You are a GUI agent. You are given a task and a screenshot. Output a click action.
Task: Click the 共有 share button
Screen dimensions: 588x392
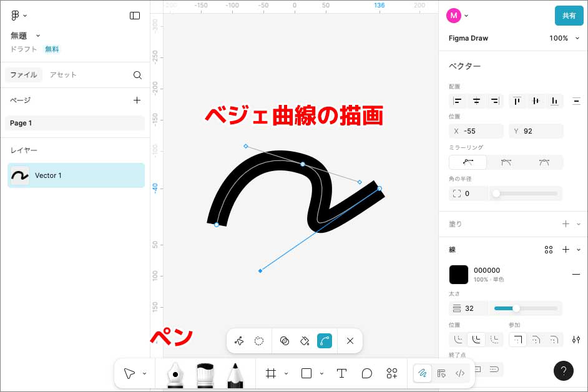pos(569,16)
